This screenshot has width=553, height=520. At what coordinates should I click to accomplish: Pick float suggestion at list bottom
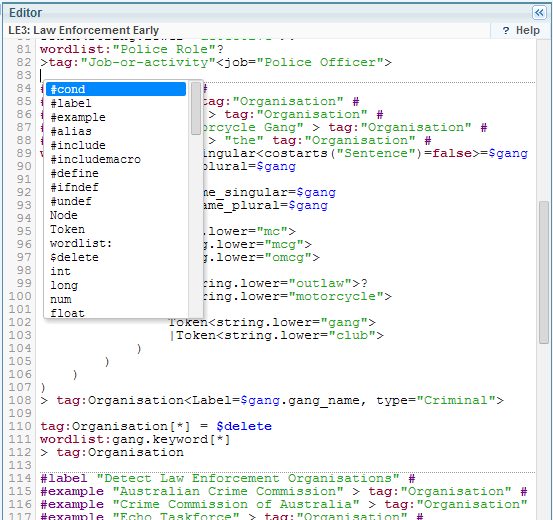point(116,313)
